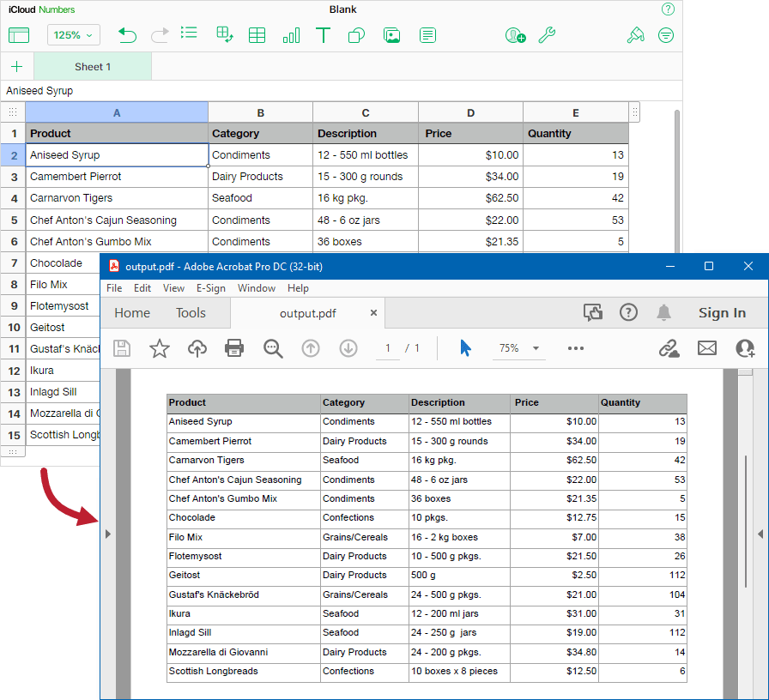This screenshot has width=769, height=700.
Task: Click Sign In in Acrobat
Action: (x=722, y=313)
